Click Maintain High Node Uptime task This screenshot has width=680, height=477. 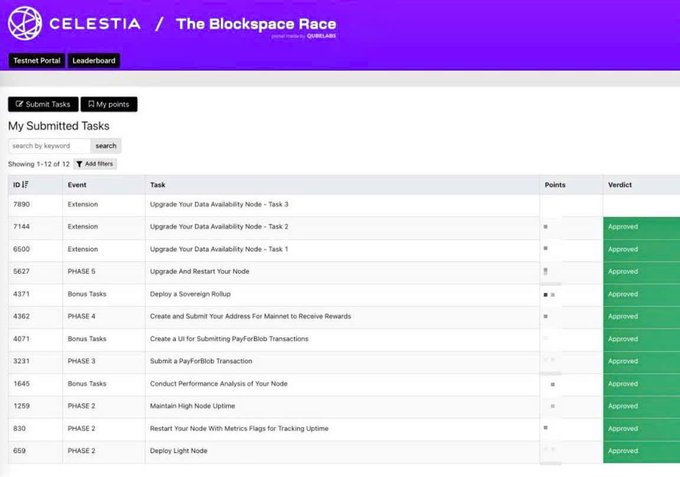(193, 406)
